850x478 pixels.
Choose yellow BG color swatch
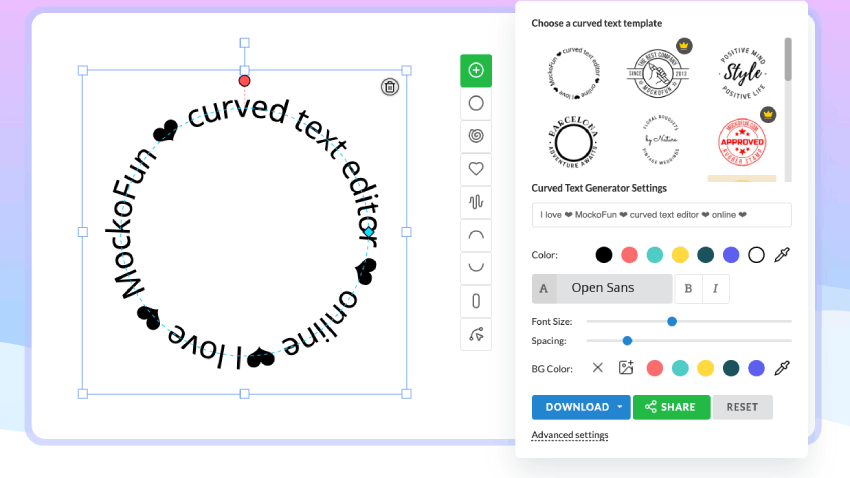coord(705,369)
